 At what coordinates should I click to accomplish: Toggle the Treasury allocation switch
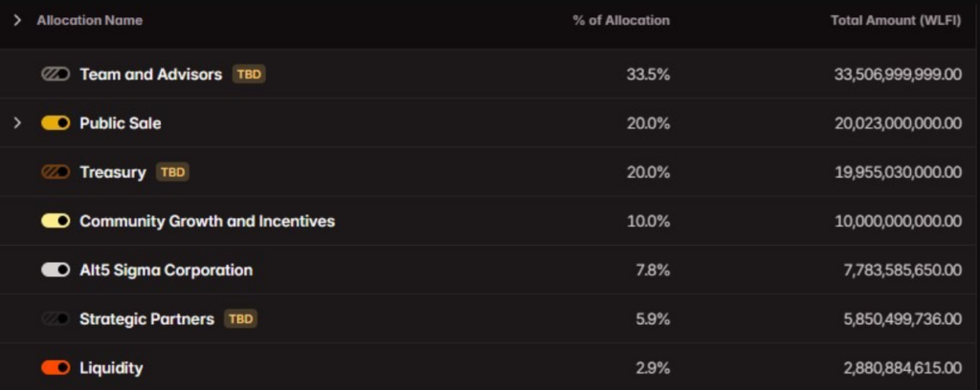(56, 172)
